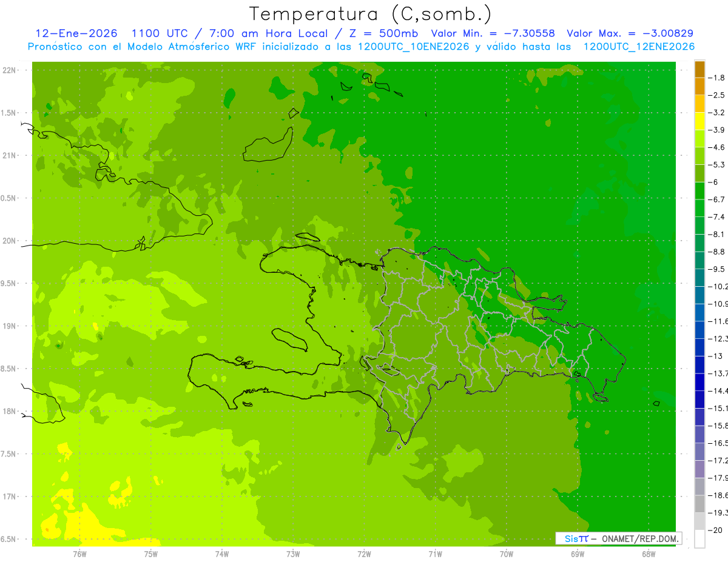Viewport: 728px width, 562px height.
Task: Click the '-8.1' color bar label
Action: tap(717, 234)
